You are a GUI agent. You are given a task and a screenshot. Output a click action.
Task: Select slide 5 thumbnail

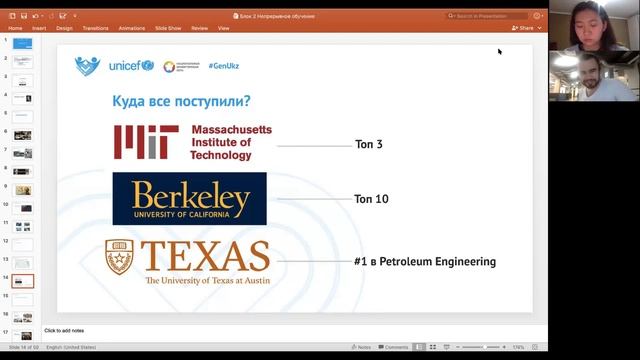(22, 117)
